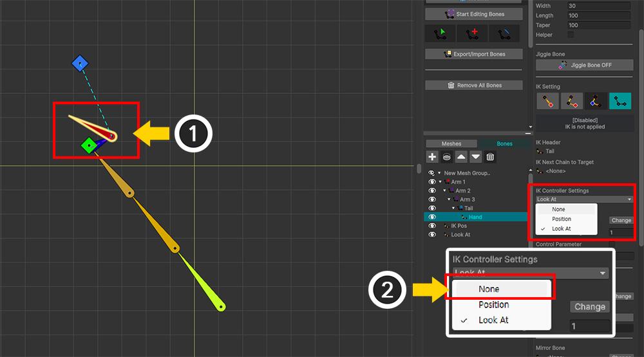The image size is (644, 357).
Task: Open the IK Controller Settings dropdown
Action: (584, 199)
